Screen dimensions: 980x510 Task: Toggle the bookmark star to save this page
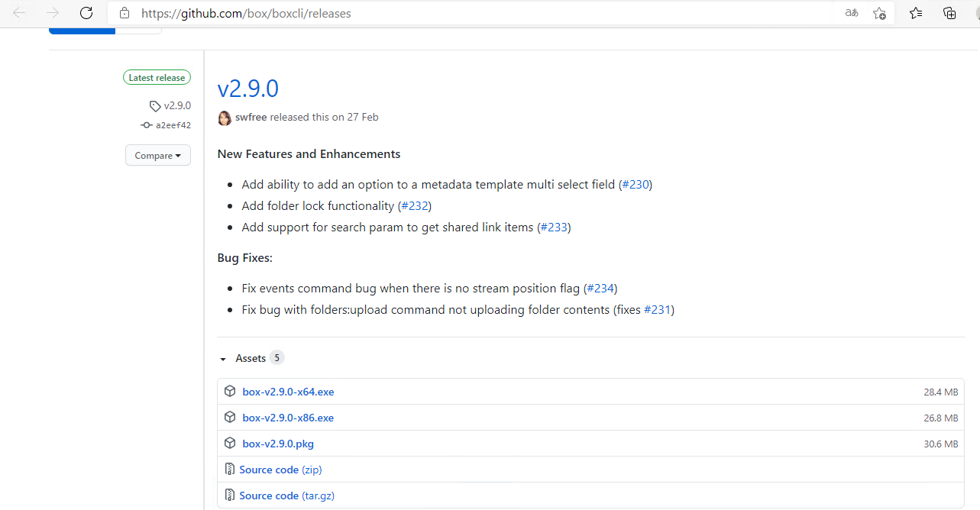point(879,13)
